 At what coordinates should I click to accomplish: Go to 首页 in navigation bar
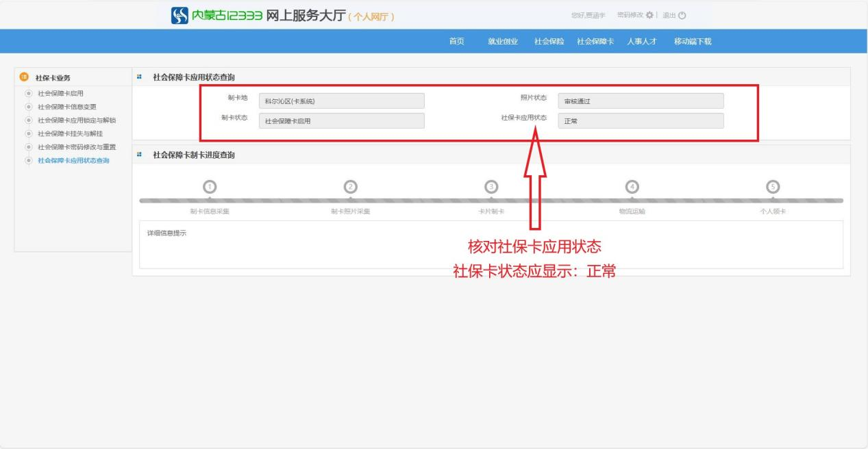pos(456,42)
